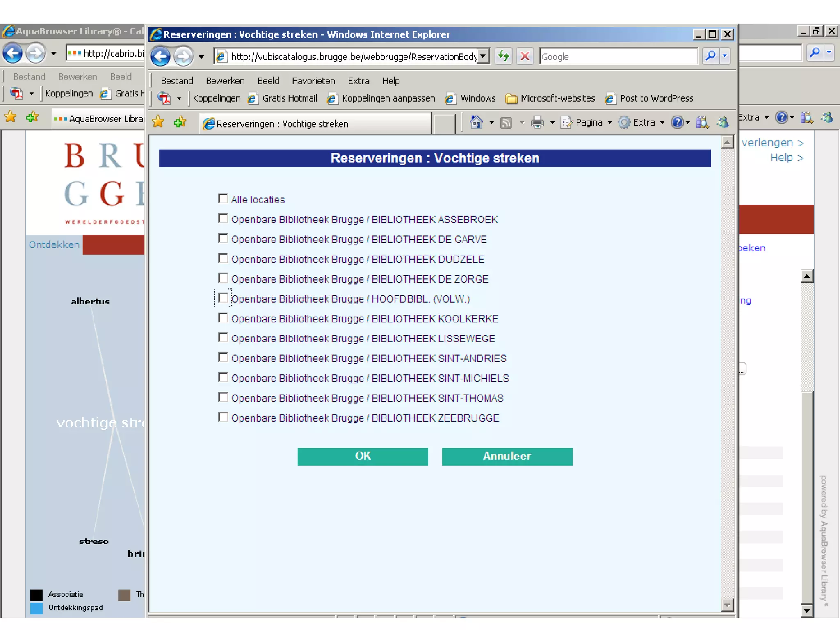This screenshot has height=630, width=840.
Task: Click the Print icon in command bar
Action: tap(537, 122)
